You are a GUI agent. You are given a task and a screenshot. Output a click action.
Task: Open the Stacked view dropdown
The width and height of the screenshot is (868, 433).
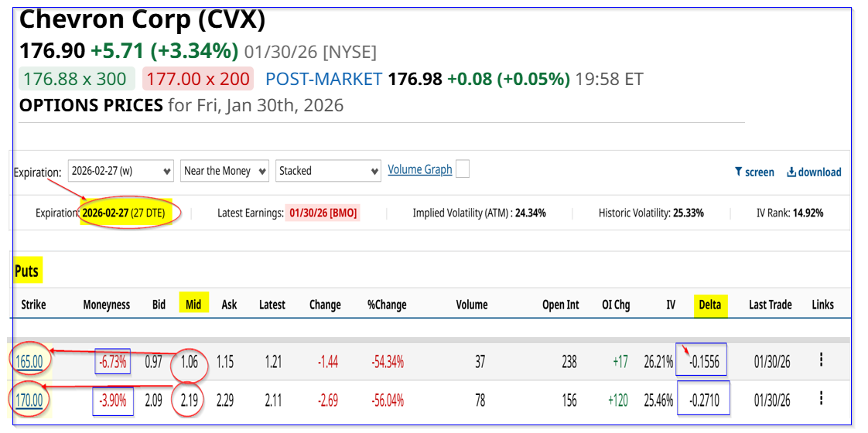328,171
